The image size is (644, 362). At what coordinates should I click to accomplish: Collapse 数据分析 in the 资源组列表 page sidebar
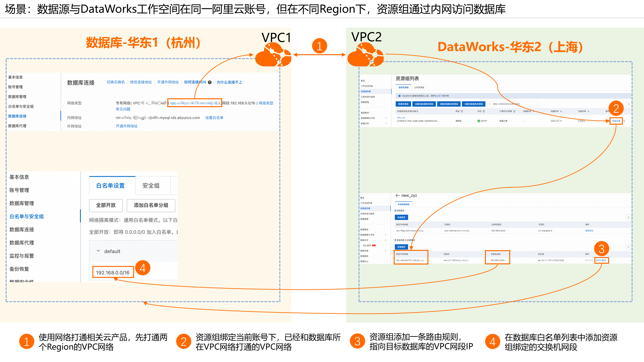coord(386,123)
